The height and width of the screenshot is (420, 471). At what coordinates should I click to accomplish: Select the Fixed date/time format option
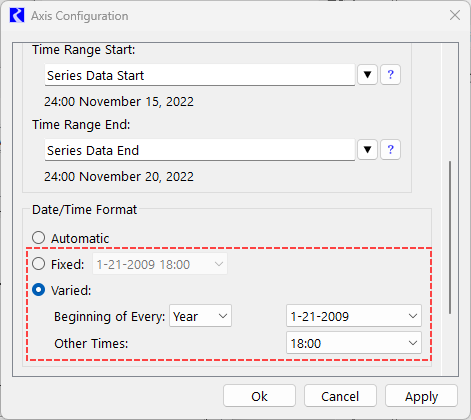click(x=39, y=264)
